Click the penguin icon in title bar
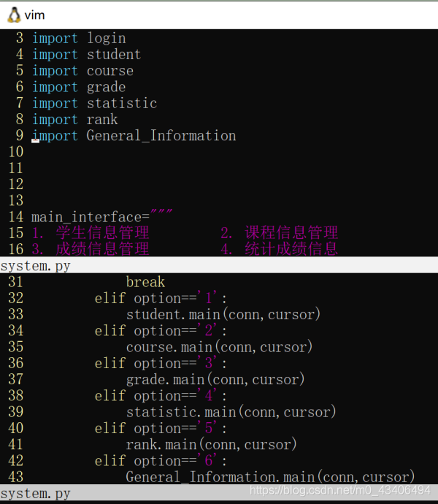 [x=14, y=15]
